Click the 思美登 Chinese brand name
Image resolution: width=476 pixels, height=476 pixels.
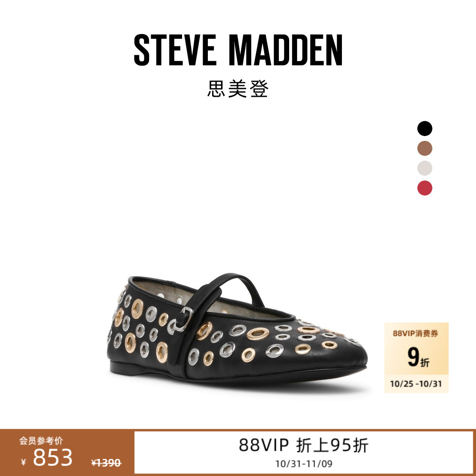238,89
